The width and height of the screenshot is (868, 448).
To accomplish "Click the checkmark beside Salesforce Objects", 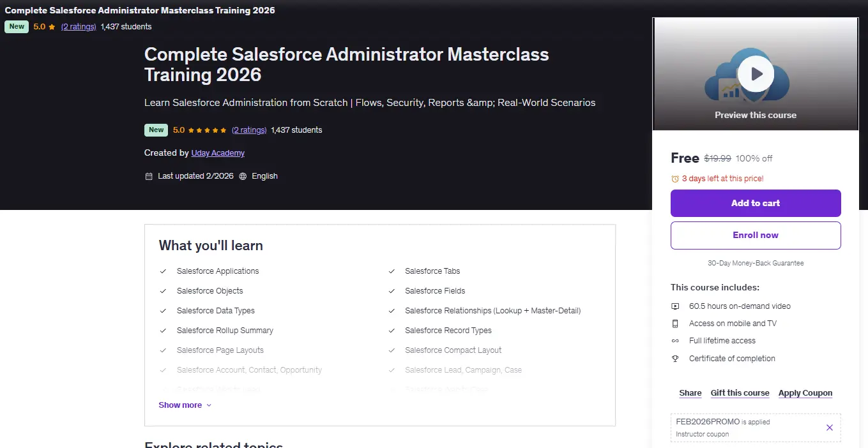I will click(163, 291).
